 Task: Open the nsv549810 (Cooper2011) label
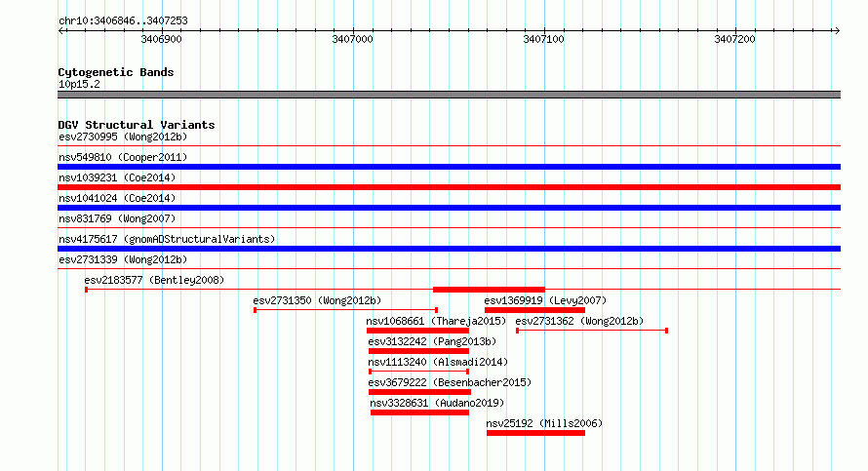tap(123, 157)
